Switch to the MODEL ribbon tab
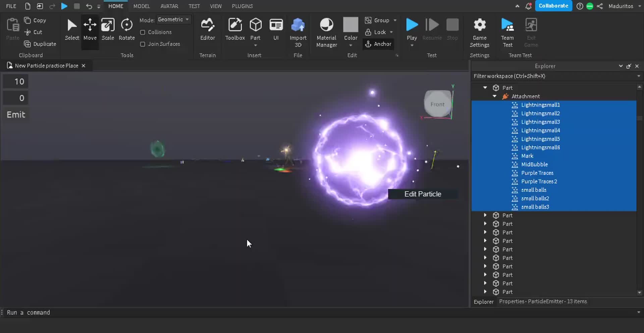 (142, 6)
